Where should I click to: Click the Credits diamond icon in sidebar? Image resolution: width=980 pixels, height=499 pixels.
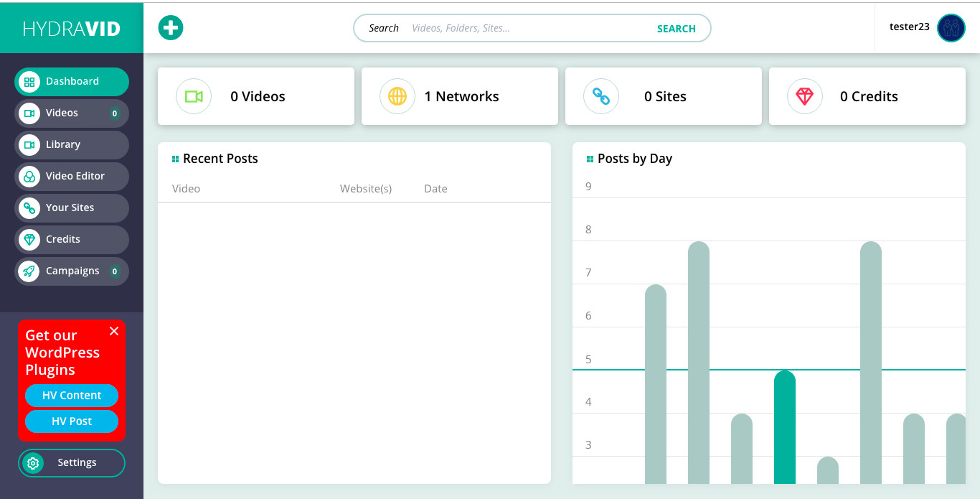(x=29, y=240)
